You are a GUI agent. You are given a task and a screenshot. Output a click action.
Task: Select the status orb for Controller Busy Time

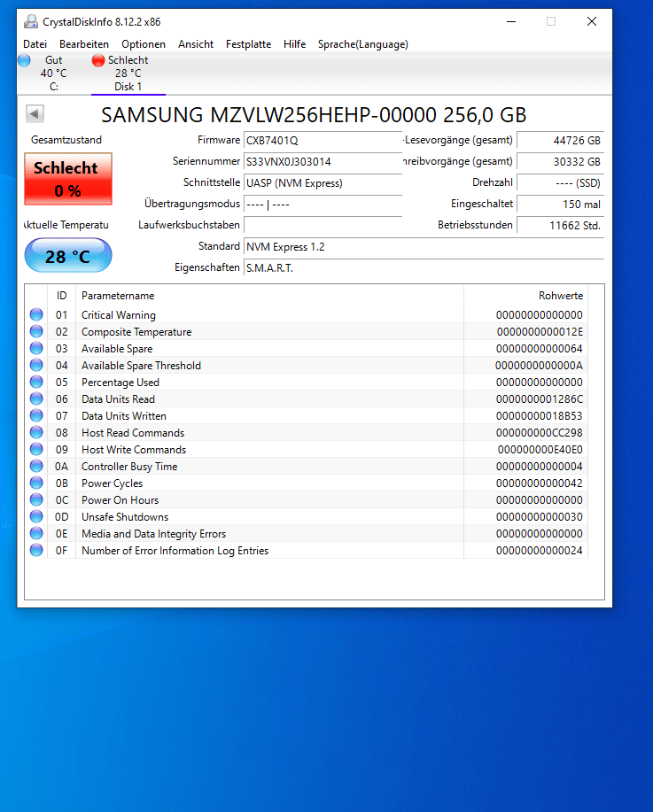[36, 466]
